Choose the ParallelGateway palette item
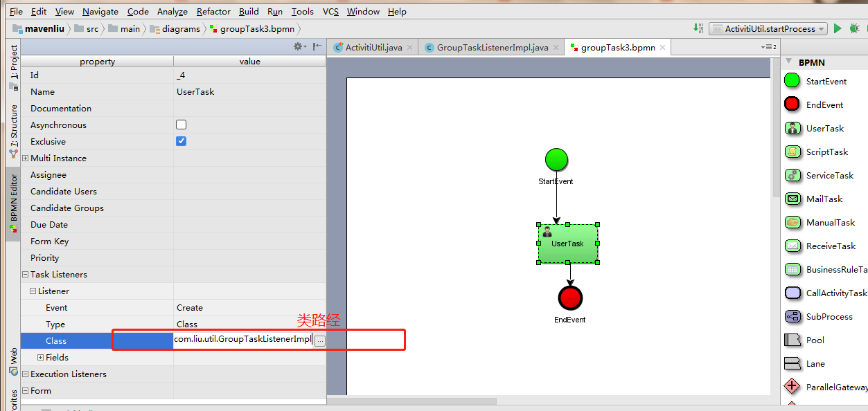 point(826,387)
